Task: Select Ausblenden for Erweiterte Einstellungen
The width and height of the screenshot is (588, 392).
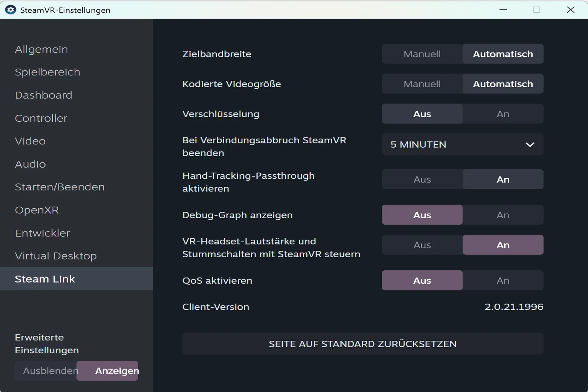Action: (x=46, y=371)
